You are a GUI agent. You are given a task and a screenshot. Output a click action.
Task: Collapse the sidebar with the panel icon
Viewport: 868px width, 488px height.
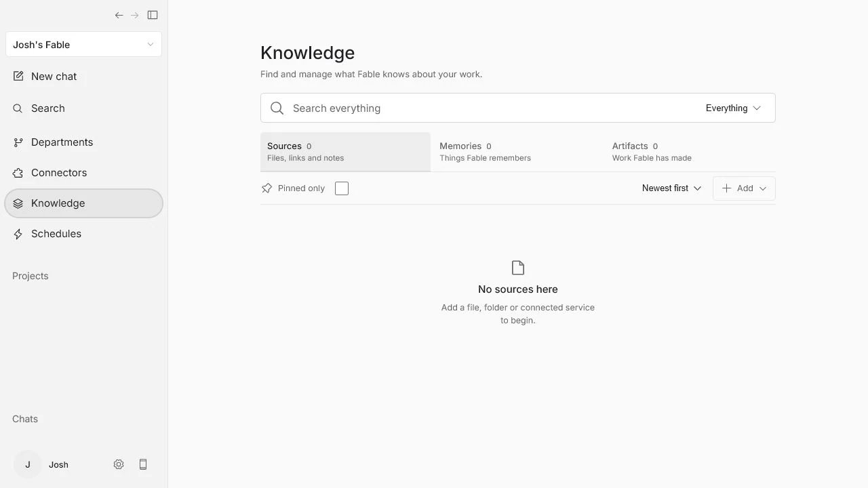coord(153,15)
